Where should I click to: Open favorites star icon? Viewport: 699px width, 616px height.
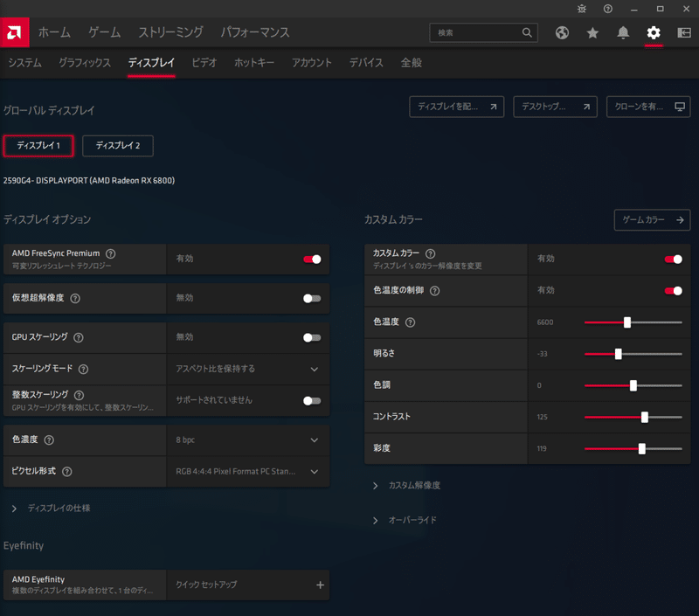tap(592, 32)
